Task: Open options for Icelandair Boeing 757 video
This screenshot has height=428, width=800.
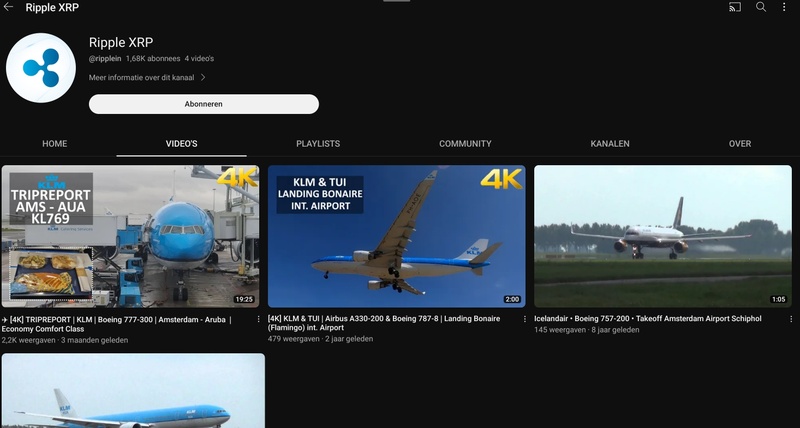Action: [791, 319]
